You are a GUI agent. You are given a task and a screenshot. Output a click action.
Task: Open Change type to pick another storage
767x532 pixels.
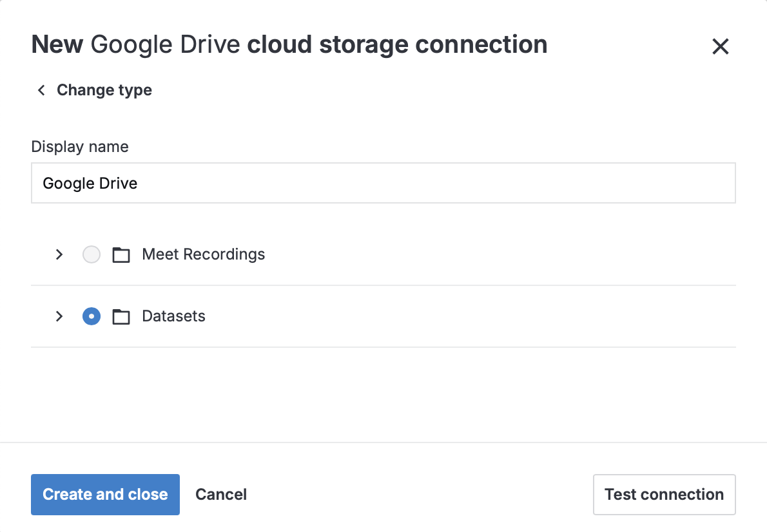(104, 90)
